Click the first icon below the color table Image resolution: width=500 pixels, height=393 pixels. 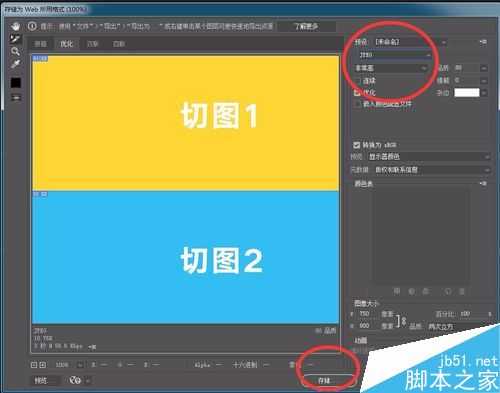[397, 291]
